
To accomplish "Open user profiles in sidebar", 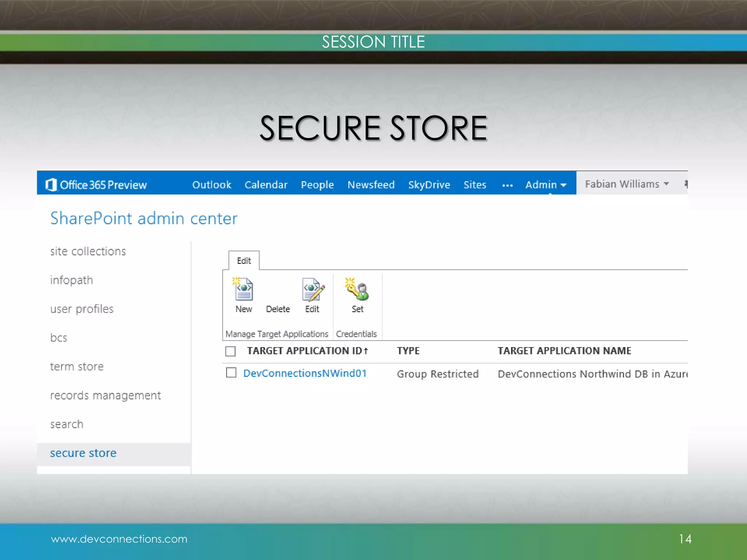I will point(82,309).
